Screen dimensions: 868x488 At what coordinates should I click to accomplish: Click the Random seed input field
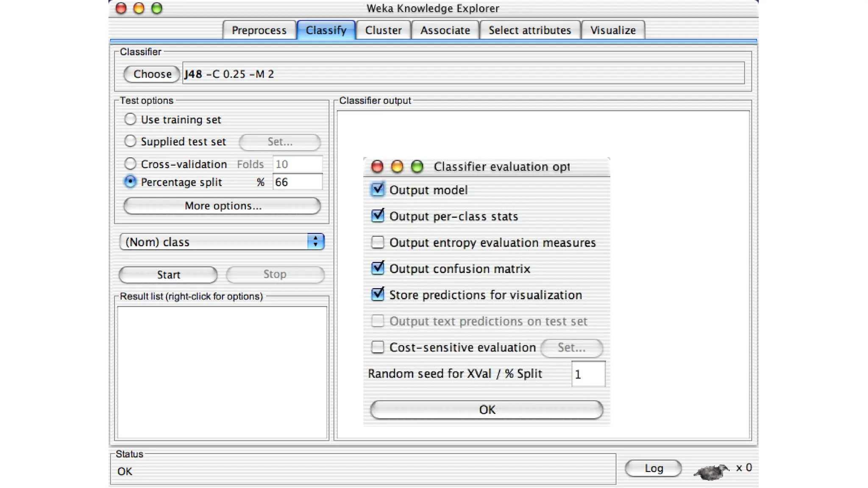click(x=588, y=374)
